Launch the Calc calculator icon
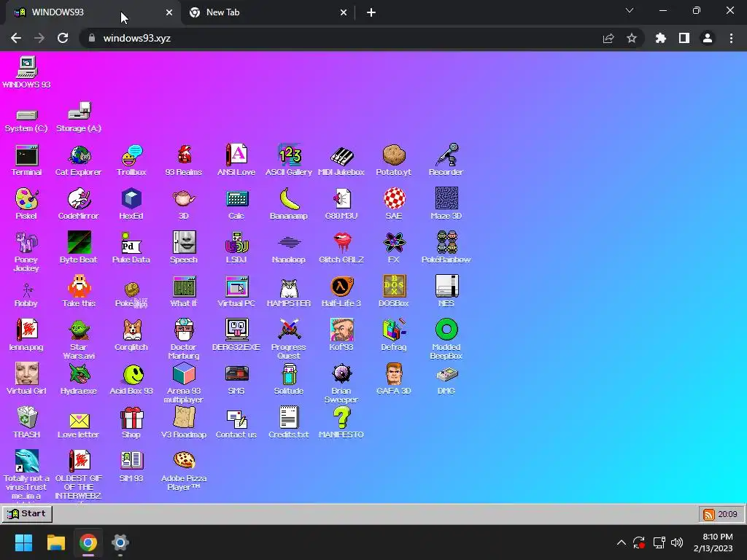The width and height of the screenshot is (747, 560). (236, 204)
